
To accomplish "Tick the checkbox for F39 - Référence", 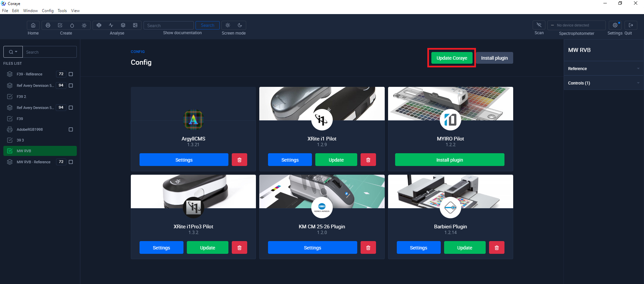I will [x=71, y=74].
